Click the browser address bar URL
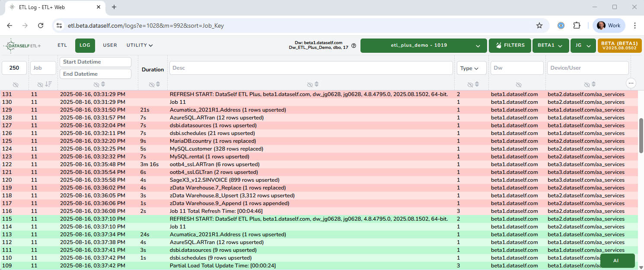 [x=146, y=26]
